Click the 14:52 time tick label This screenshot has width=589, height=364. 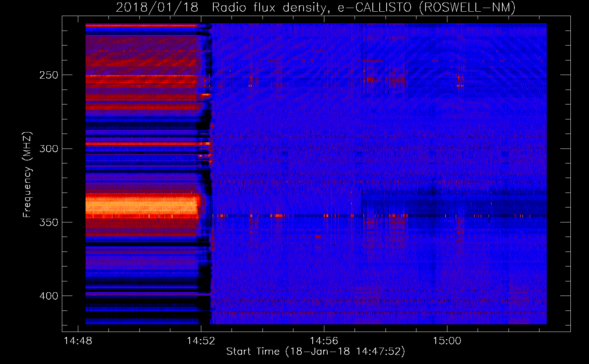201,341
